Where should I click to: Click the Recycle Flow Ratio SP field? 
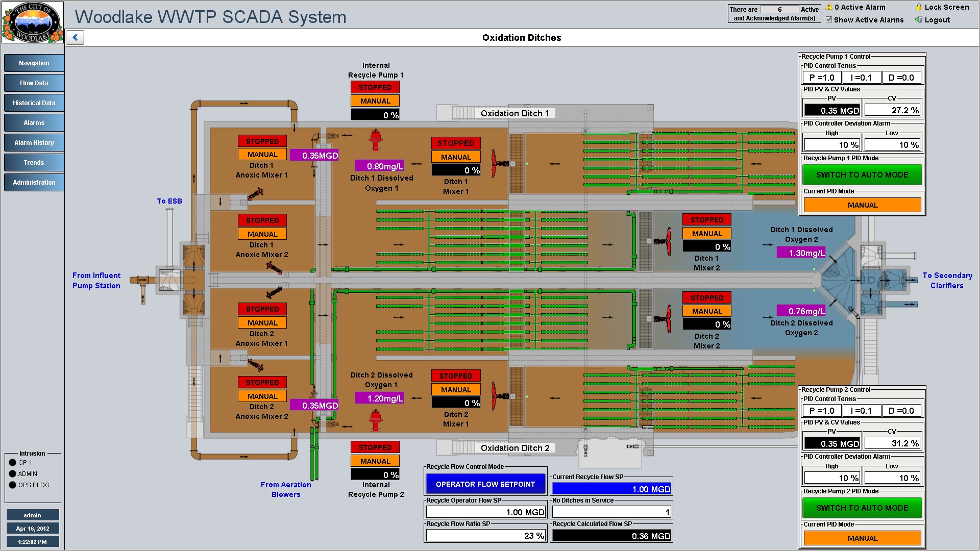(485, 536)
